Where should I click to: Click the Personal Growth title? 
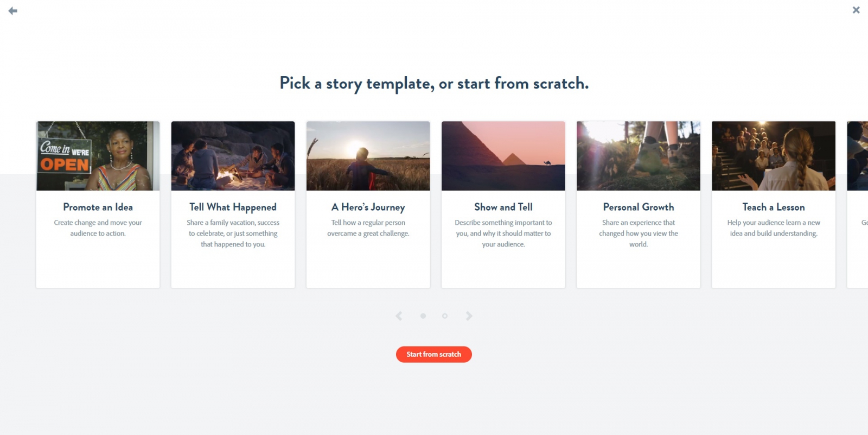point(638,207)
